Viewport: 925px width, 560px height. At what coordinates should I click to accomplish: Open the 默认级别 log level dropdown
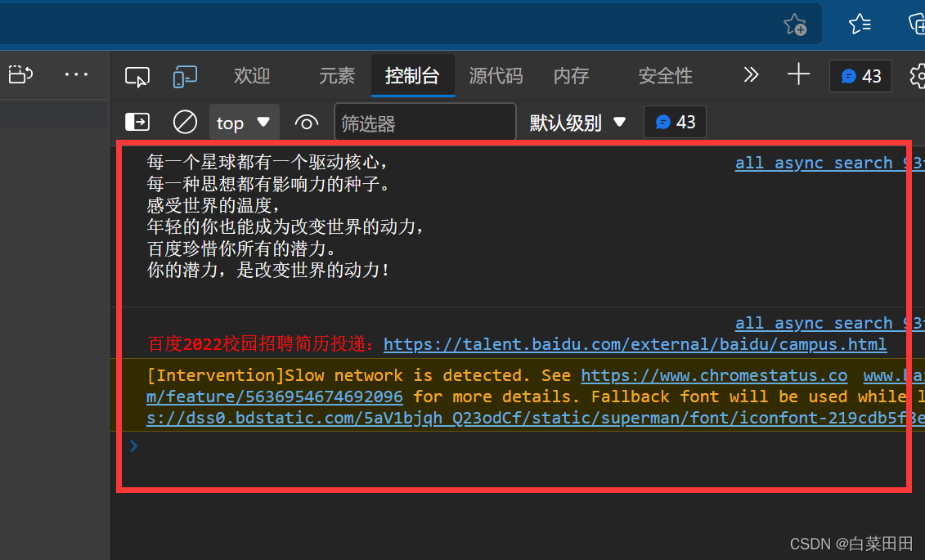point(578,122)
